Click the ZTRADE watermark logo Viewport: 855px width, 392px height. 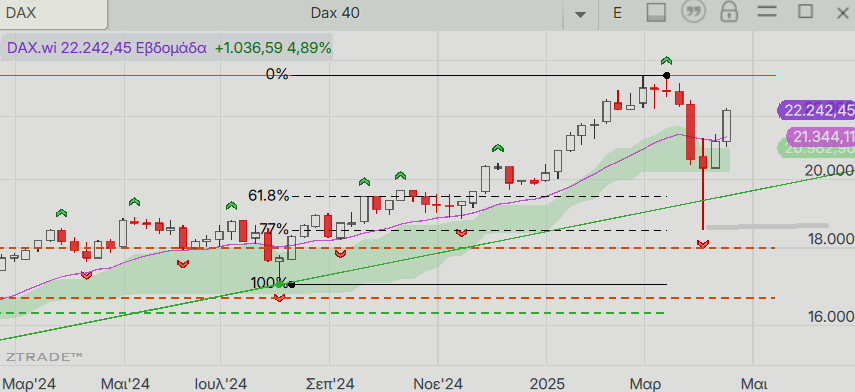click(44, 357)
